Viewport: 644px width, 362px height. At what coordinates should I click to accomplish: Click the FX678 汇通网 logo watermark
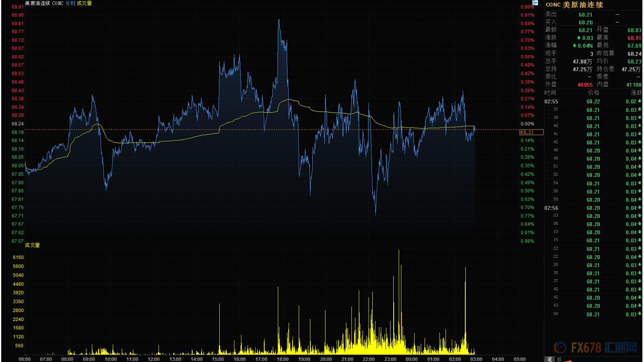(596, 347)
